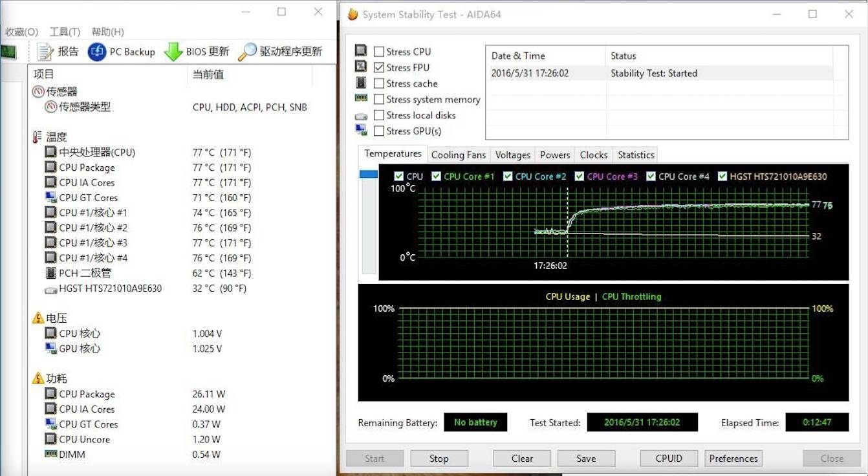Click the Report (报告) toolbar icon
This screenshot has width=868, height=476.
coord(45,52)
